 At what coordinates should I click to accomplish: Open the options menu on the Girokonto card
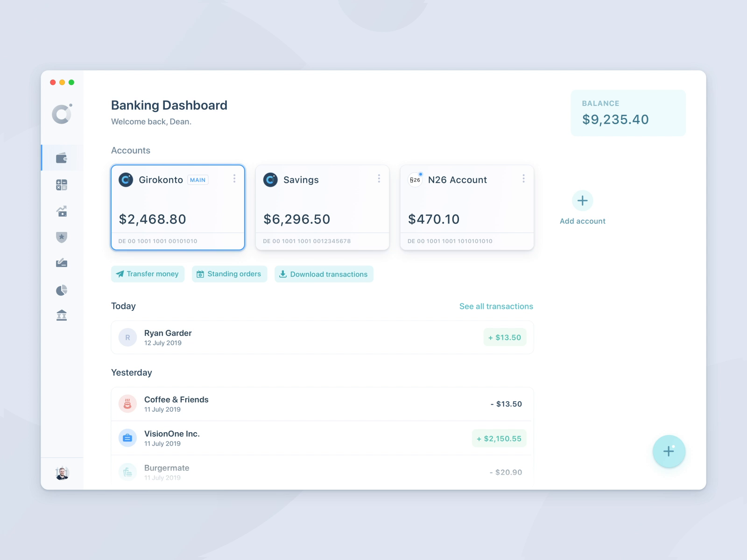point(234,179)
